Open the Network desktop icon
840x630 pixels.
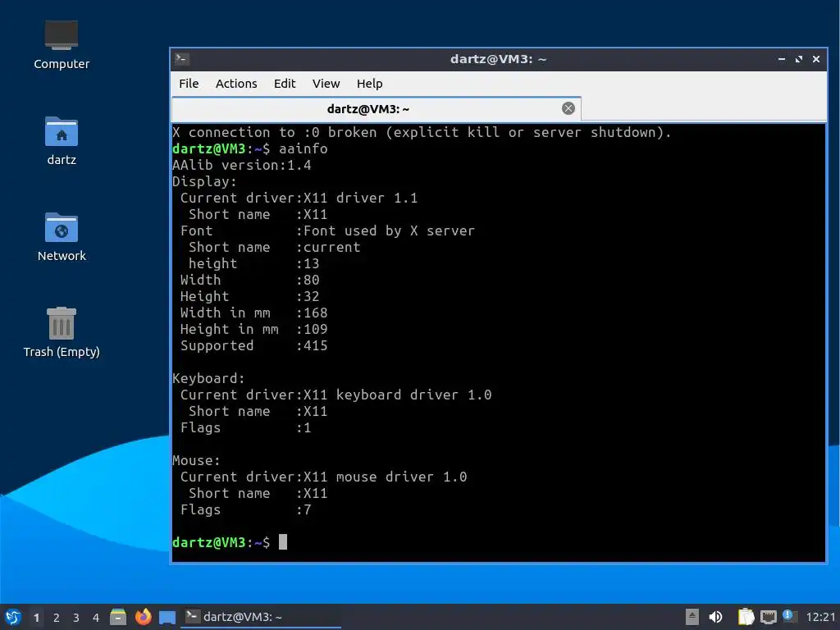pyautogui.click(x=61, y=237)
